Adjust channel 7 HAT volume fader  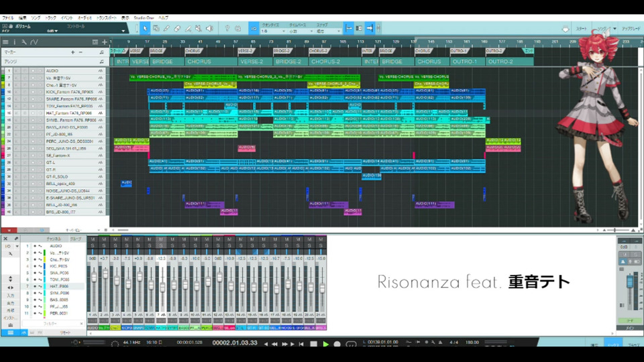[162, 286]
